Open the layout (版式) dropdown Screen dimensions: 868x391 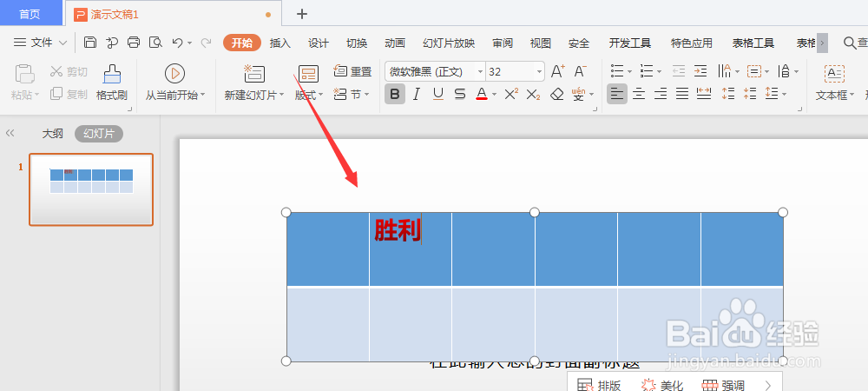coord(309,96)
